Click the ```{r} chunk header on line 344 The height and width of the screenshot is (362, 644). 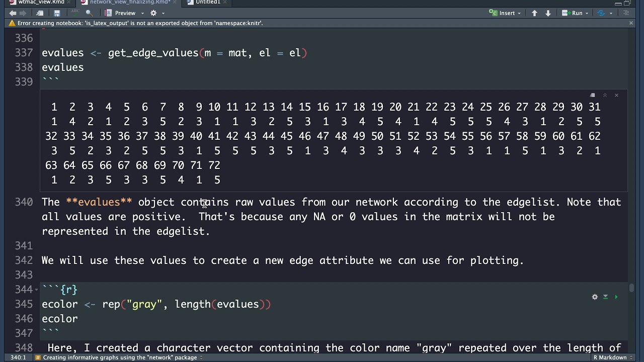(59, 290)
